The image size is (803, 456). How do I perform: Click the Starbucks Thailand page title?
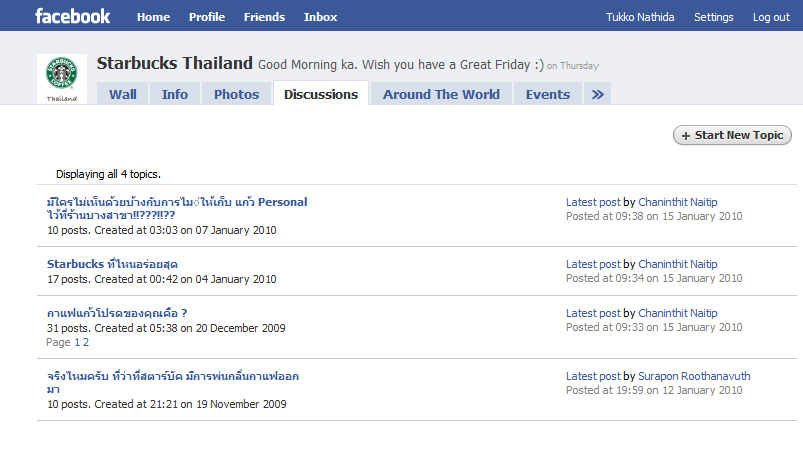coord(175,63)
